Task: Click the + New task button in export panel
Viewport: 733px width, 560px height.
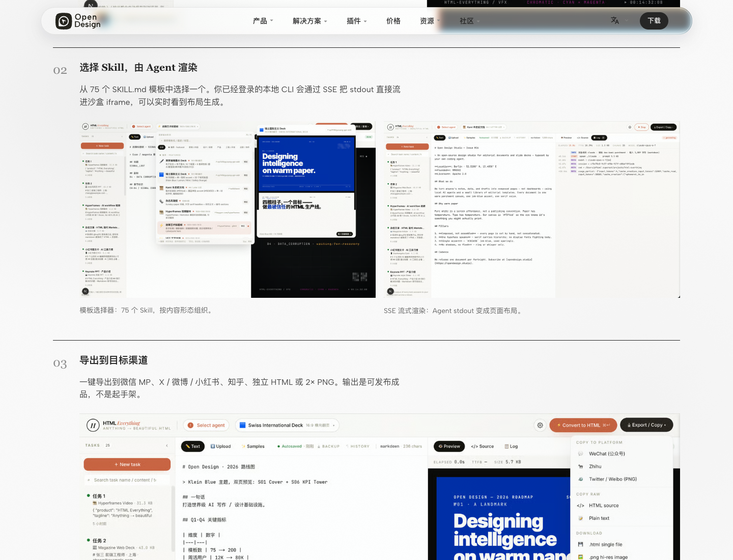Action: click(127, 464)
